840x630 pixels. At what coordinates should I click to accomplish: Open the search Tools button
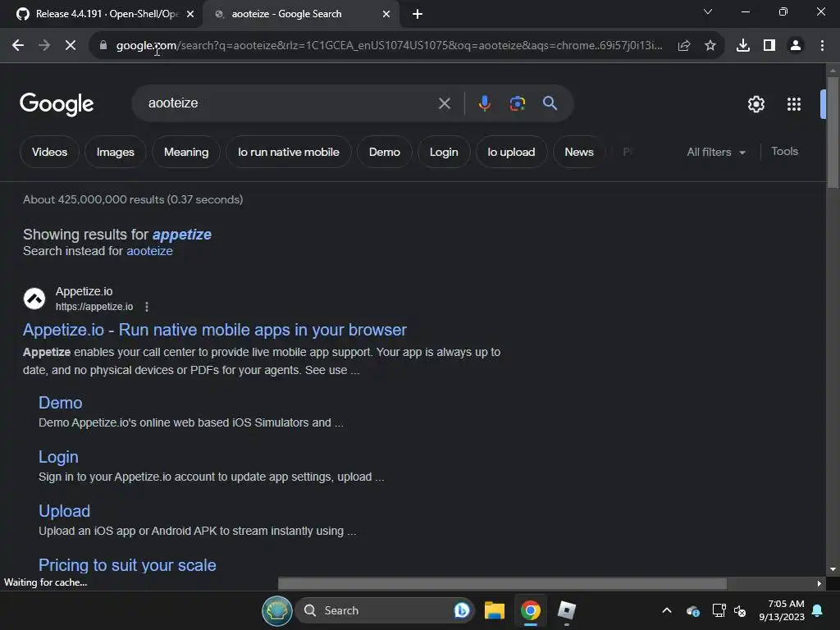pyautogui.click(x=784, y=152)
